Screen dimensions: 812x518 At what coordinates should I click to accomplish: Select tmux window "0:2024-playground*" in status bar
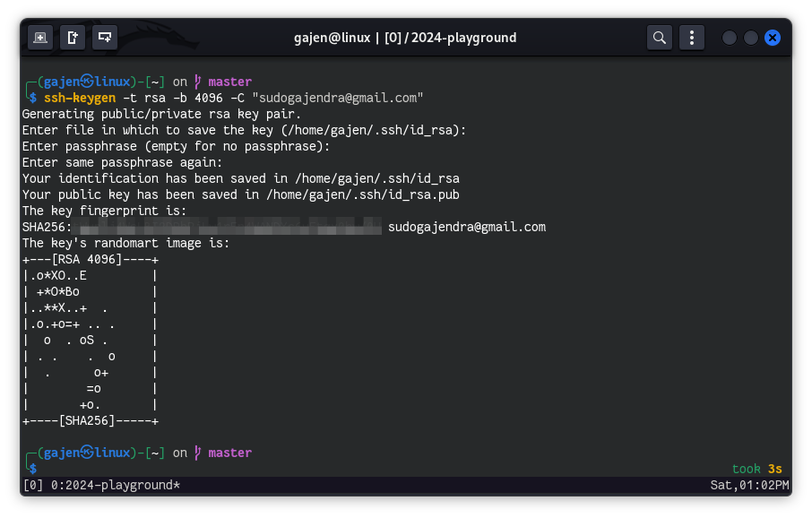(x=116, y=486)
